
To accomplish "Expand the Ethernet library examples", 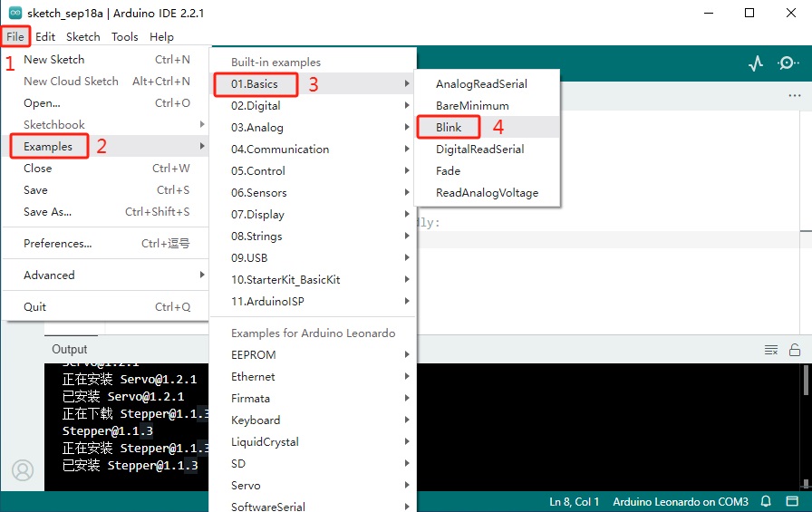I will [x=313, y=376].
